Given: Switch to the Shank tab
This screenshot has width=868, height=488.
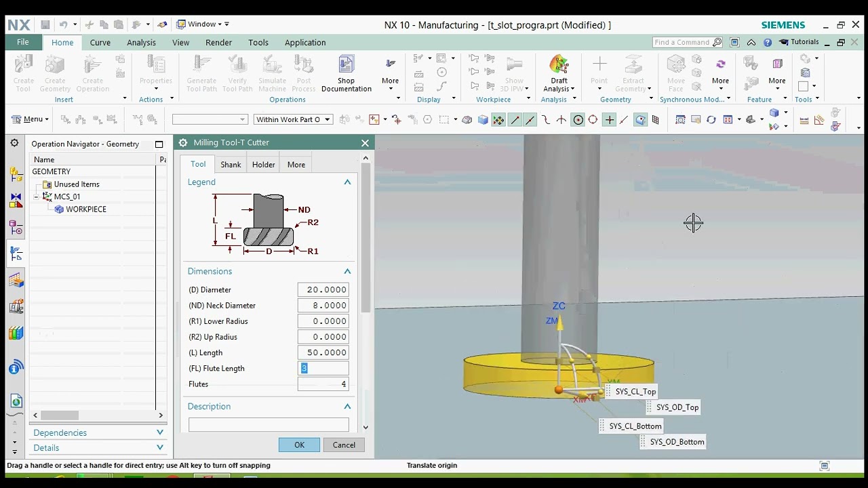Looking at the screenshot, I should tap(231, 165).
